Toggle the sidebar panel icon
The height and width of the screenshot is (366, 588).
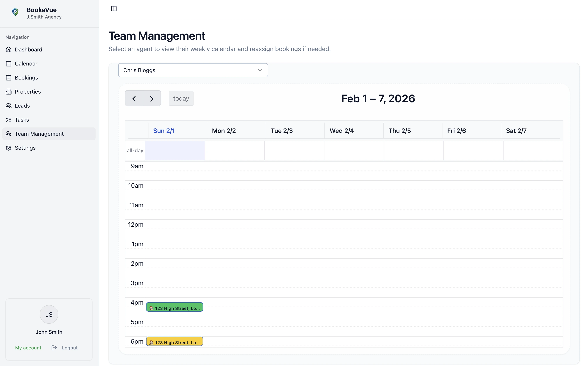point(114,9)
